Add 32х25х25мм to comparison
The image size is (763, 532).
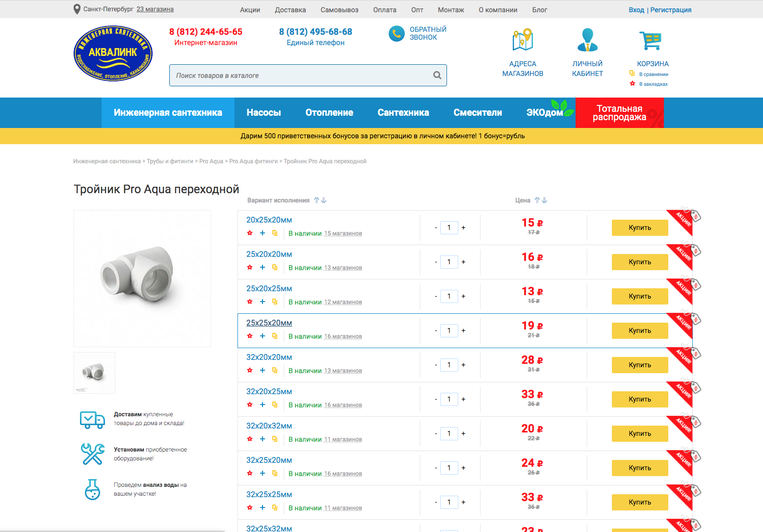[275, 507]
